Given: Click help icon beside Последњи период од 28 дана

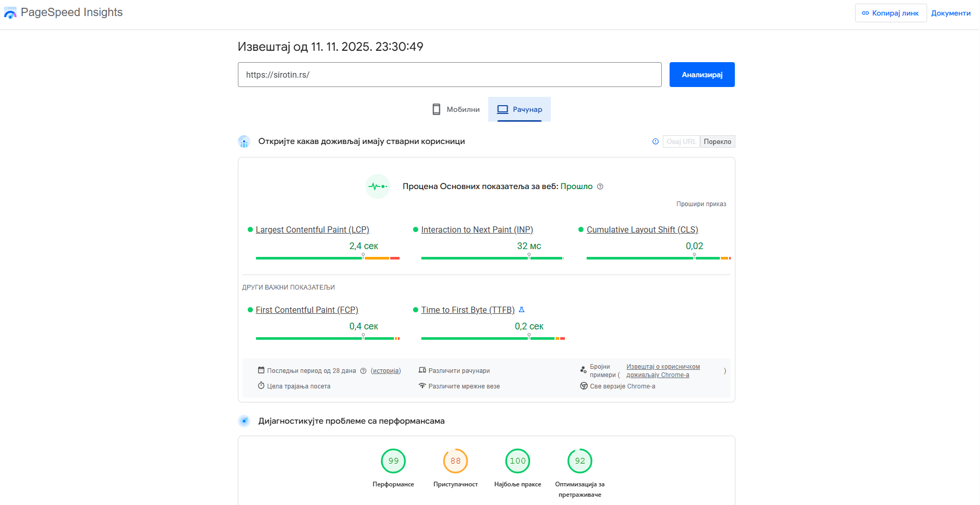Looking at the screenshot, I should [363, 371].
